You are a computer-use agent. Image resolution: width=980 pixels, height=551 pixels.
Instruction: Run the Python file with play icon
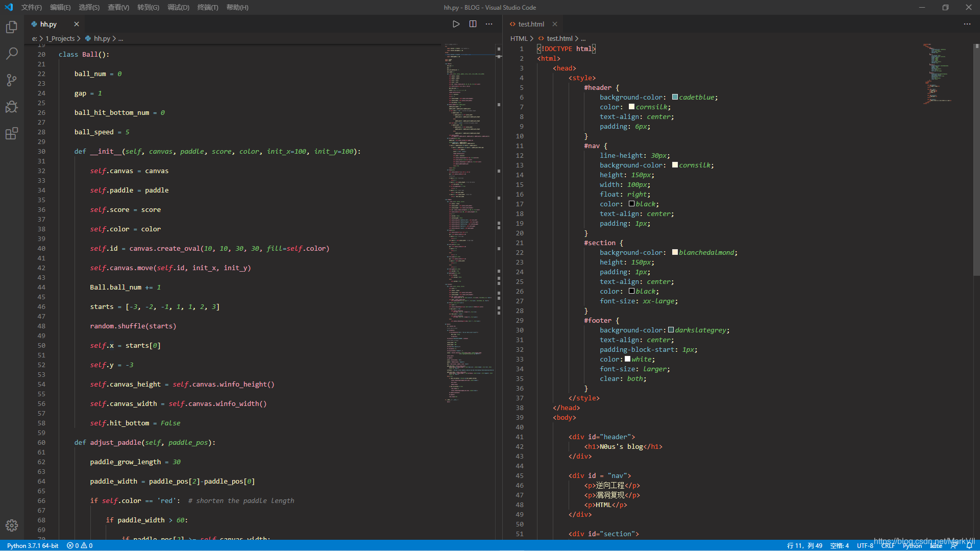pyautogui.click(x=456, y=24)
